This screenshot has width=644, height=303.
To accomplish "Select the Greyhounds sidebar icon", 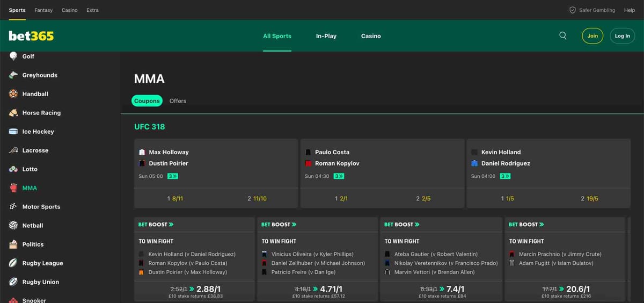I will (x=13, y=75).
